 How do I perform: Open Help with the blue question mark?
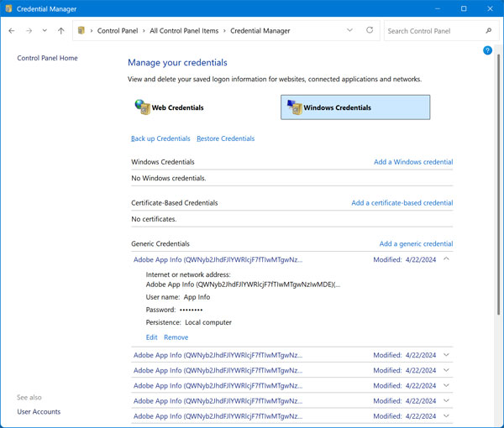(x=487, y=50)
